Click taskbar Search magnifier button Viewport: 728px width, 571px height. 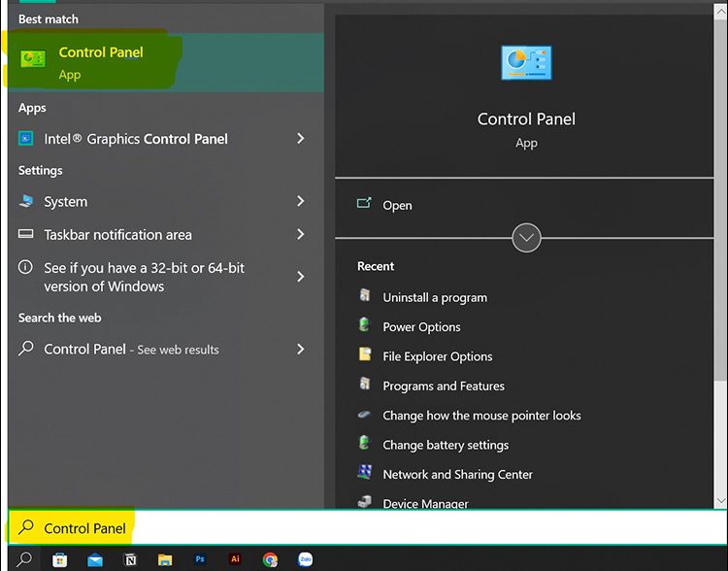click(24, 559)
